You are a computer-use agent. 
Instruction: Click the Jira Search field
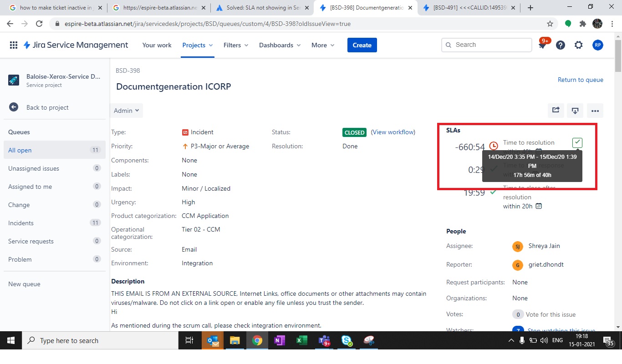pos(486,45)
